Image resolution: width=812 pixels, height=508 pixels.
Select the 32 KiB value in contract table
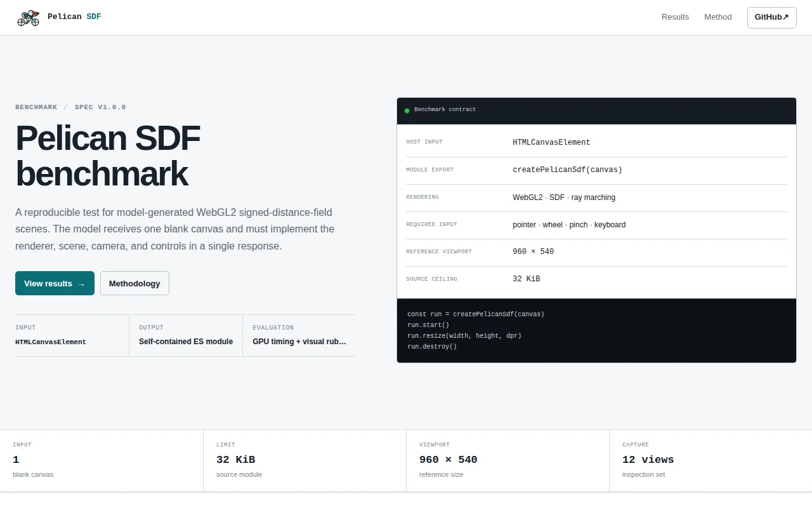point(527,279)
